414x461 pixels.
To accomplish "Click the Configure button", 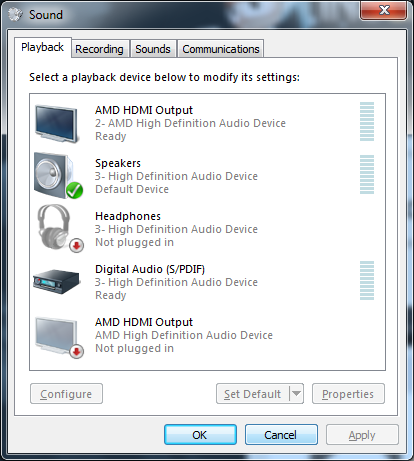I will coord(66,394).
